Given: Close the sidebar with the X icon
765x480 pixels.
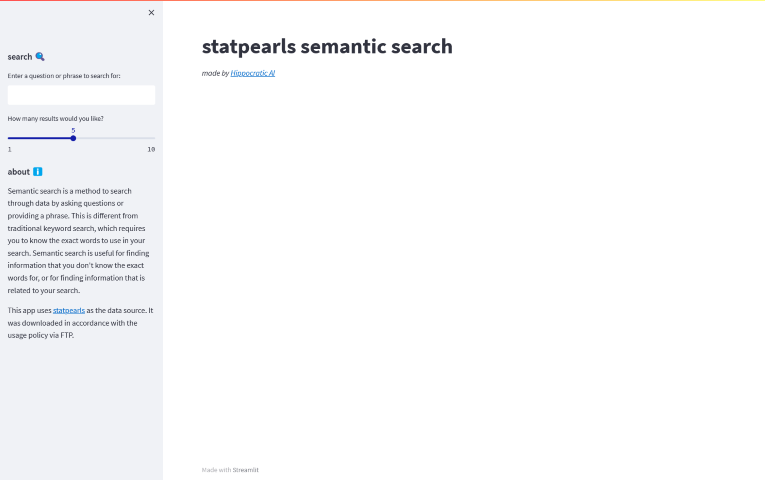Looking at the screenshot, I should click(151, 13).
